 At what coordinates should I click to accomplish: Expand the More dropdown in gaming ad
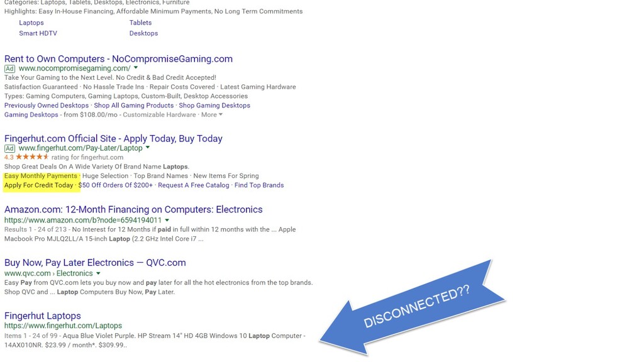tap(212, 115)
